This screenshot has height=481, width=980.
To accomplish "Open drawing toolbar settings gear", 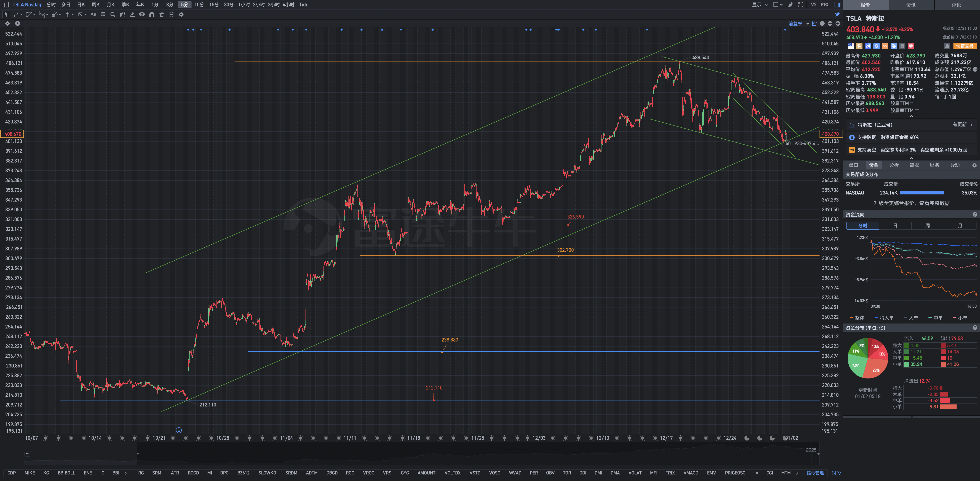I will pos(181,14).
